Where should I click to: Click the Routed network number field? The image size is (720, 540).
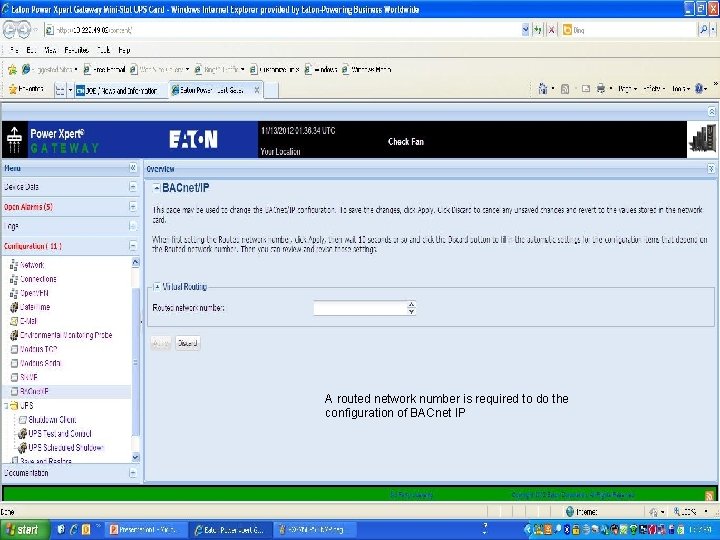pos(360,308)
